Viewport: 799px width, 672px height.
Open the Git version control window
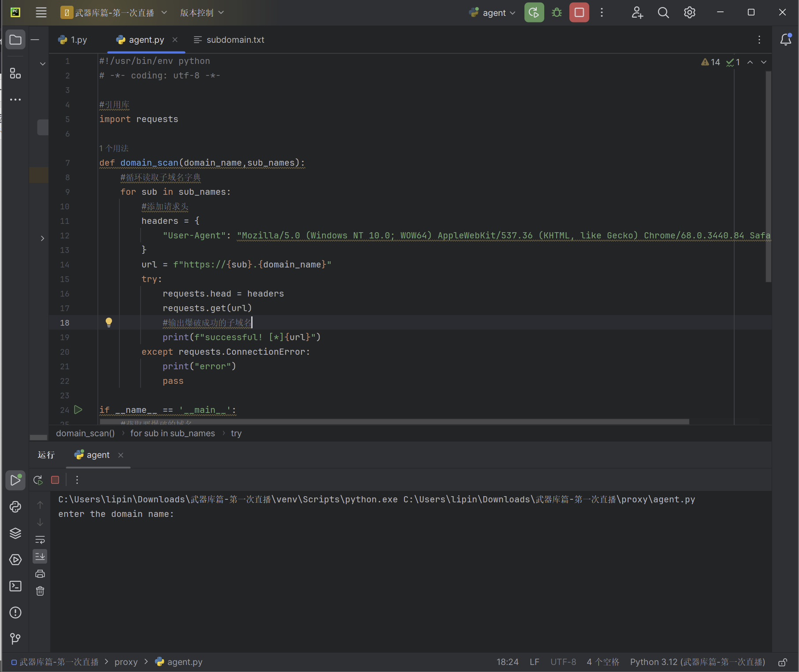tap(15, 639)
